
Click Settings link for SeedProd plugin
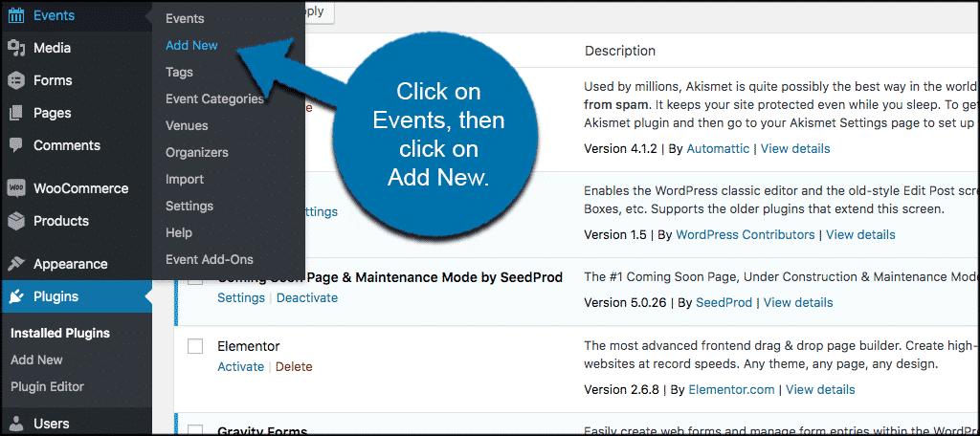(x=241, y=298)
